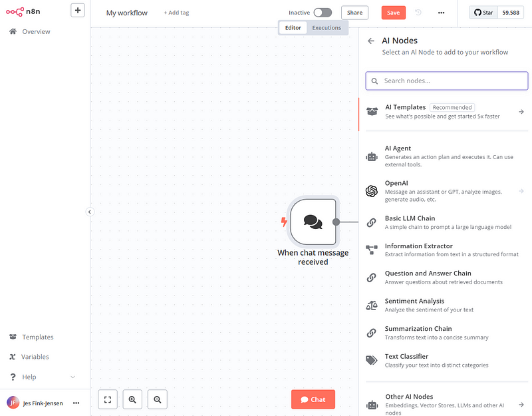Expand the Help menu chevron
Image resolution: width=532 pixels, height=416 pixels.
click(72, 377)
